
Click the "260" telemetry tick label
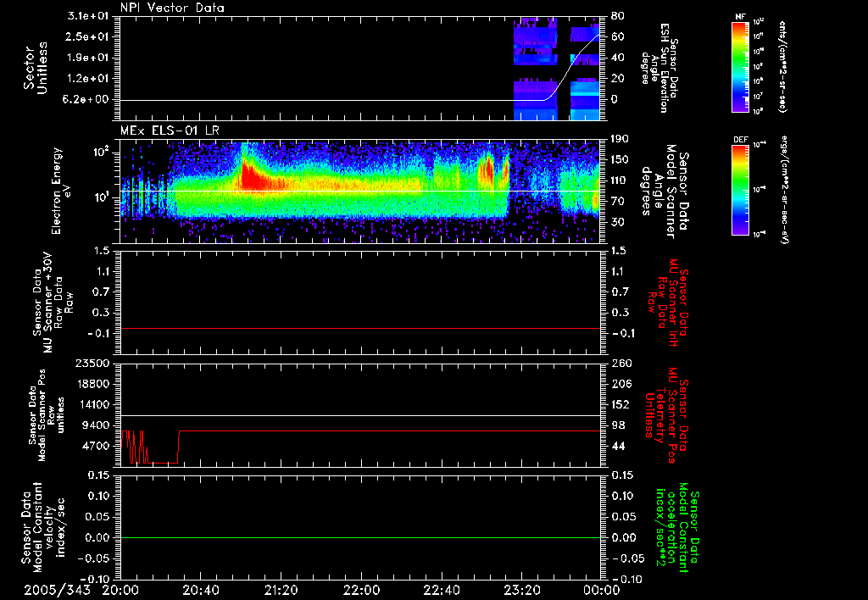(x=621, y=363)
